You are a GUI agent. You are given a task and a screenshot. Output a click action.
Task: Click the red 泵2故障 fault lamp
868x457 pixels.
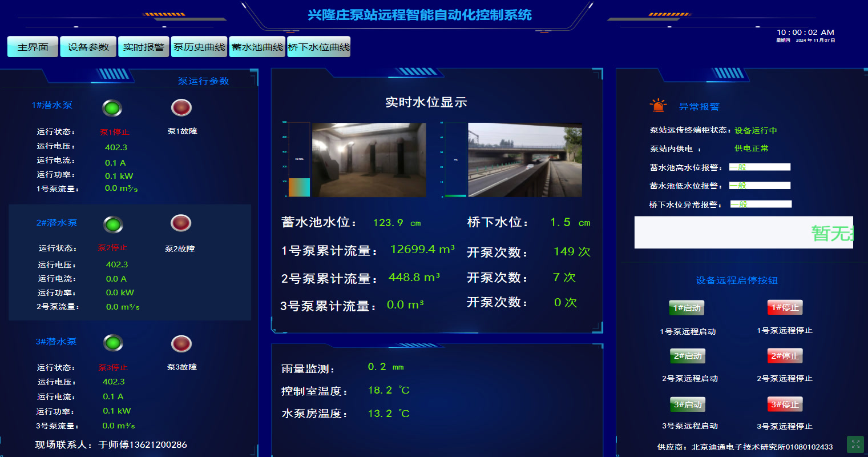click(181, 223)
